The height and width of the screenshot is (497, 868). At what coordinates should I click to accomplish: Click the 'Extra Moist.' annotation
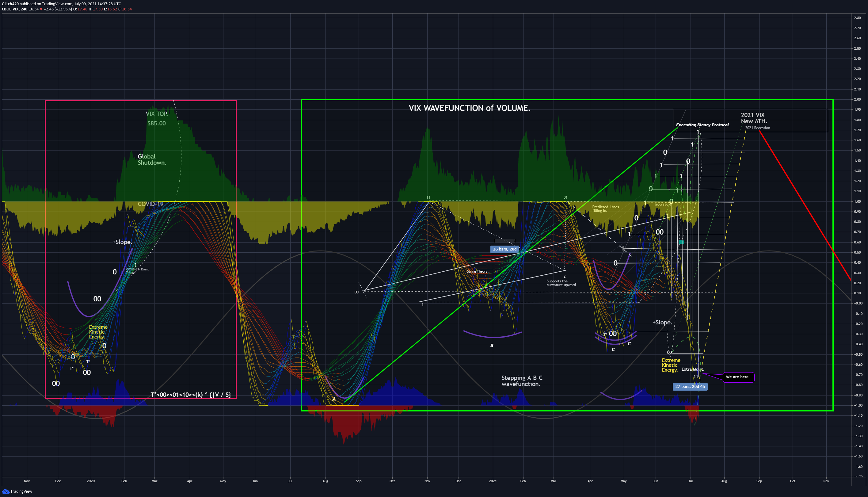tap(693, 369)
